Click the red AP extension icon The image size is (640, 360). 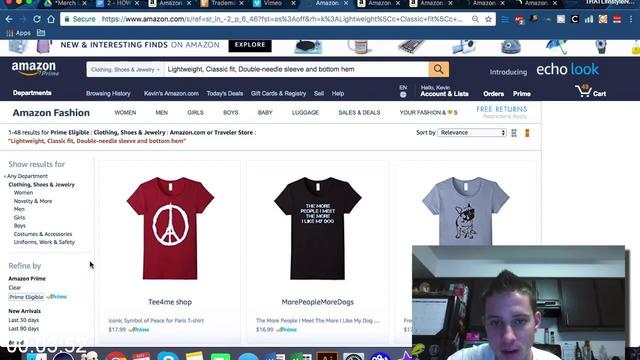tap(519, 20)
